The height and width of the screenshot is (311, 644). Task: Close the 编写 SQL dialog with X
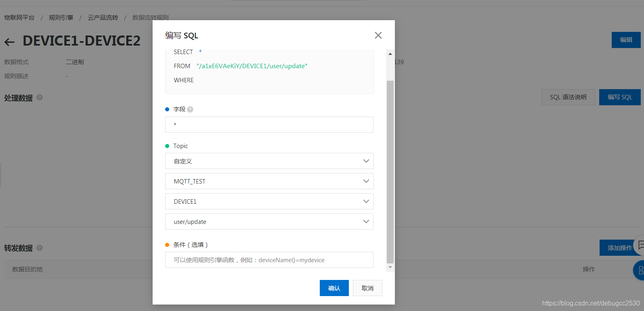378,35
